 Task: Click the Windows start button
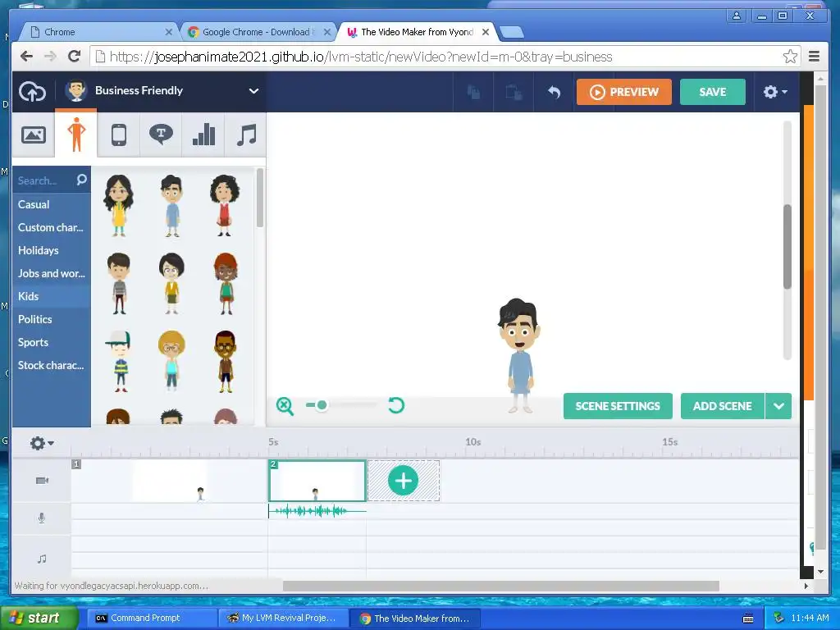pos(39,618)
